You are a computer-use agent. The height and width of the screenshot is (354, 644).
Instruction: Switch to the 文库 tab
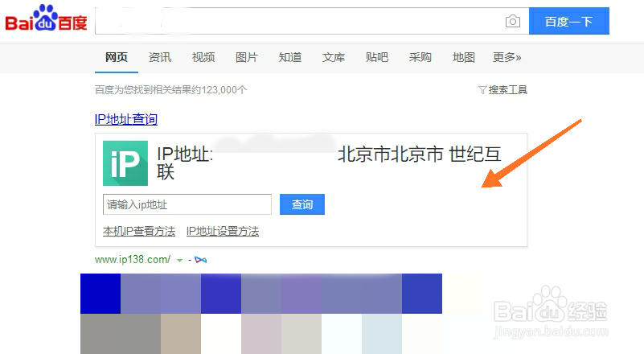(x=334, y=57)
